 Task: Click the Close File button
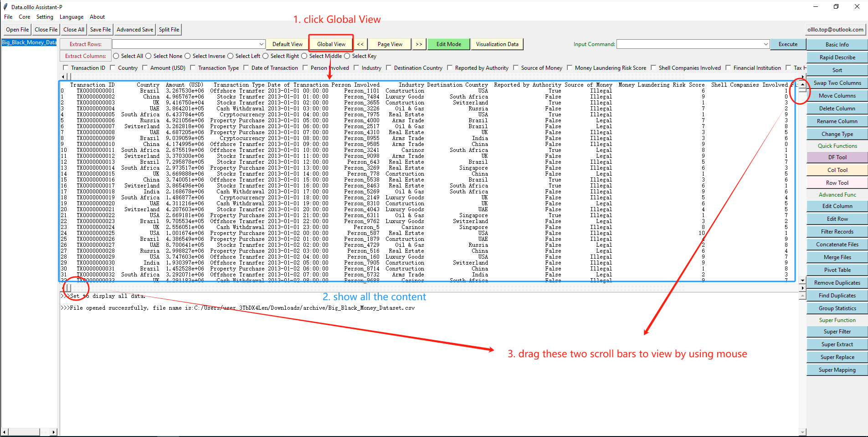(x=46, y=30)
